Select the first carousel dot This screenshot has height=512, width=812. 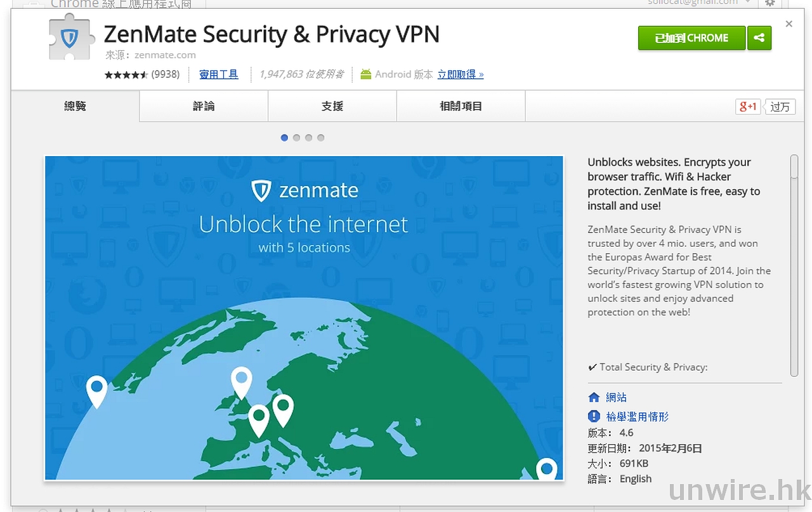(284, 138)
